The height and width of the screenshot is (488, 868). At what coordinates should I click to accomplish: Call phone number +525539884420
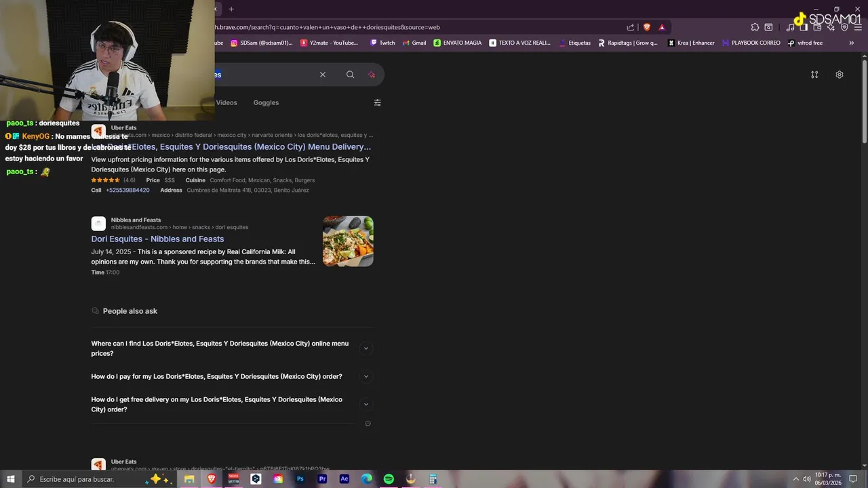127,190
